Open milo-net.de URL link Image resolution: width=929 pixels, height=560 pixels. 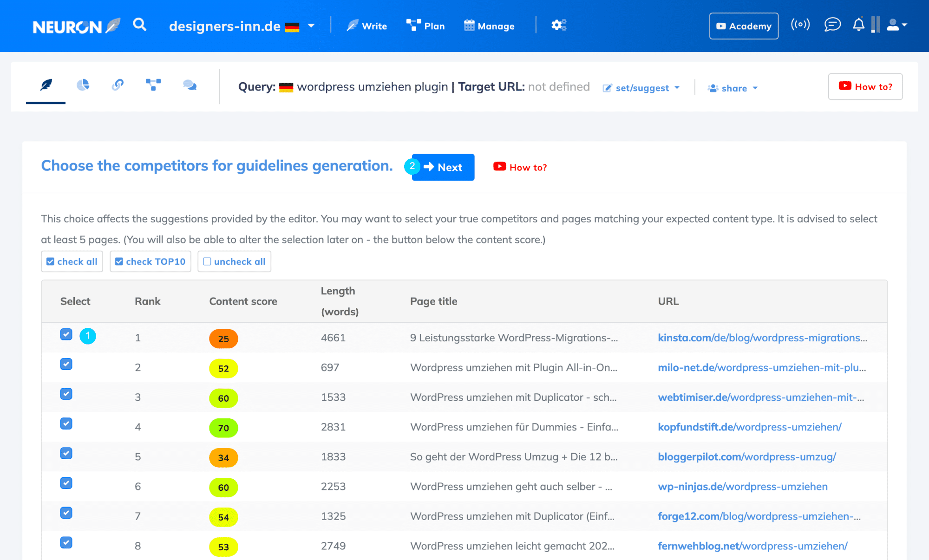tap(762, 367)
